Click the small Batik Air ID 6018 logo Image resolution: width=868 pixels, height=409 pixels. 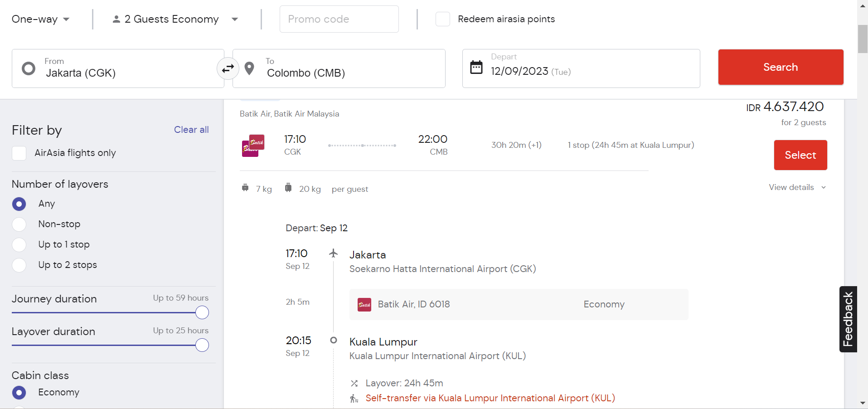(x=364, y=304)
